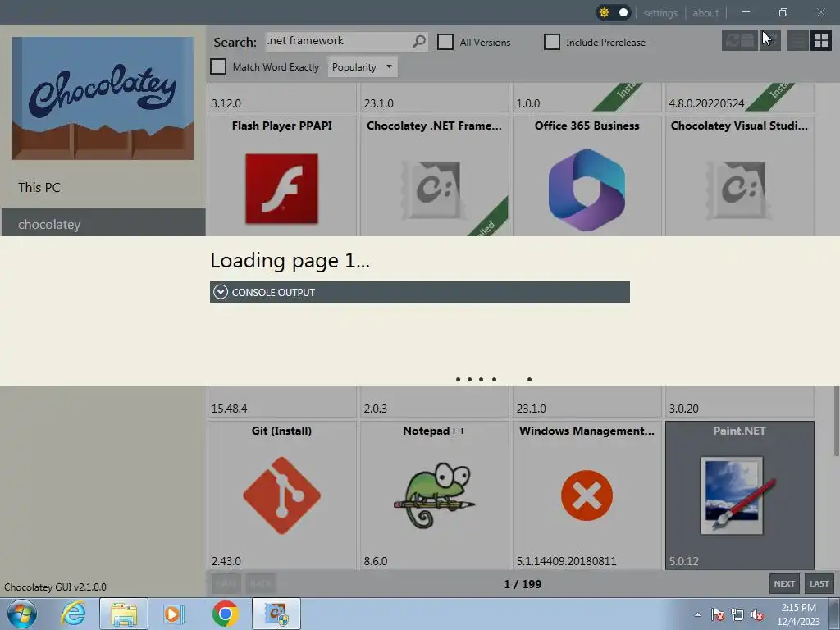Select the Notepad++ chameleon icon
840x630 pixels.
pyautogui.click(x=435, y=495)
